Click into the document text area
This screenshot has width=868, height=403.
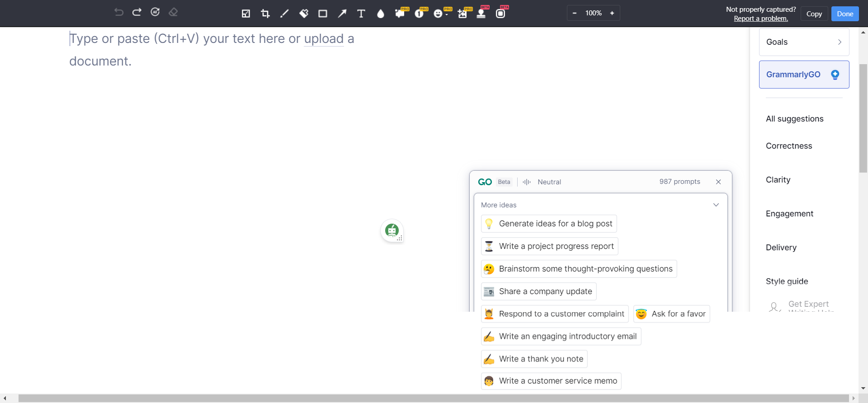[212, 50]
